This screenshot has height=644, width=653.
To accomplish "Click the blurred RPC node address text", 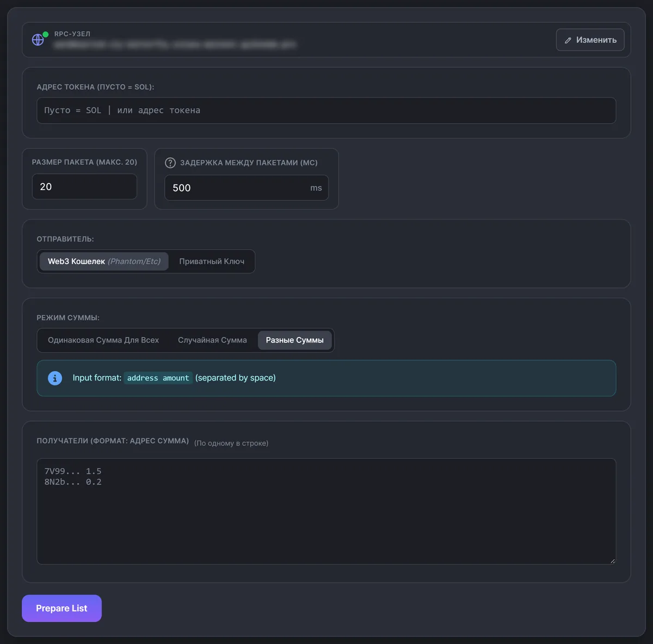I will 175,45.
